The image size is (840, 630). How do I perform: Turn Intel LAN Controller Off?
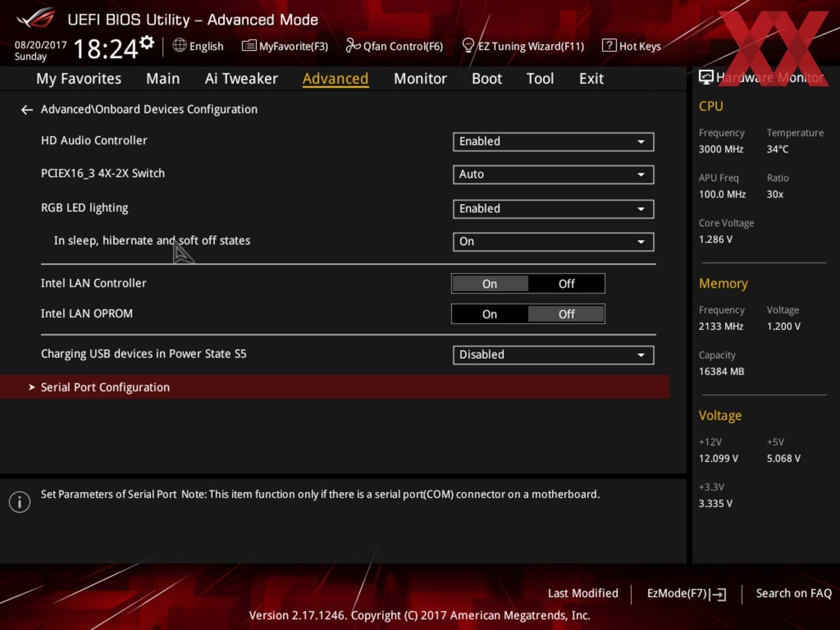[x=566, y=283]
